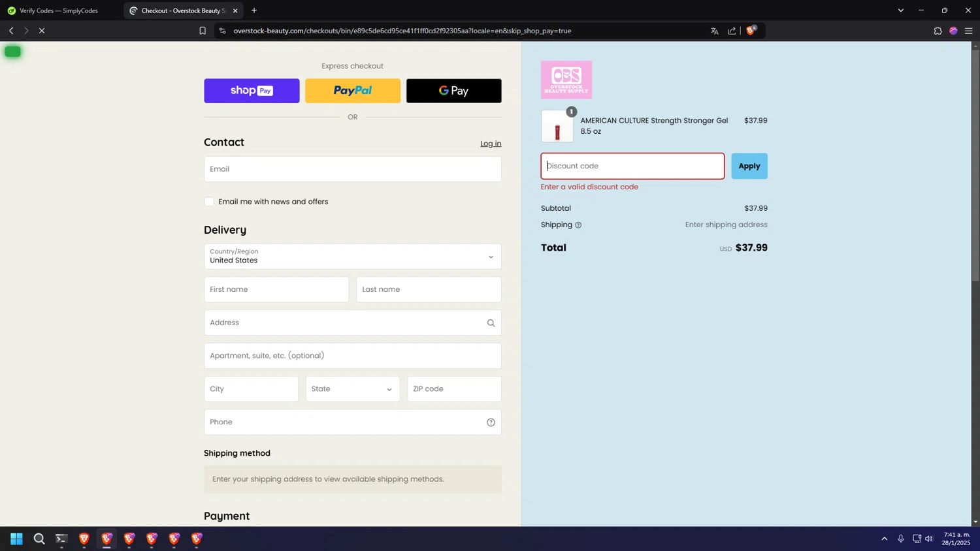Viewport: 980px width, 551px height.
Task: Open Windows Start menu
Action: [x=16, y=539]
